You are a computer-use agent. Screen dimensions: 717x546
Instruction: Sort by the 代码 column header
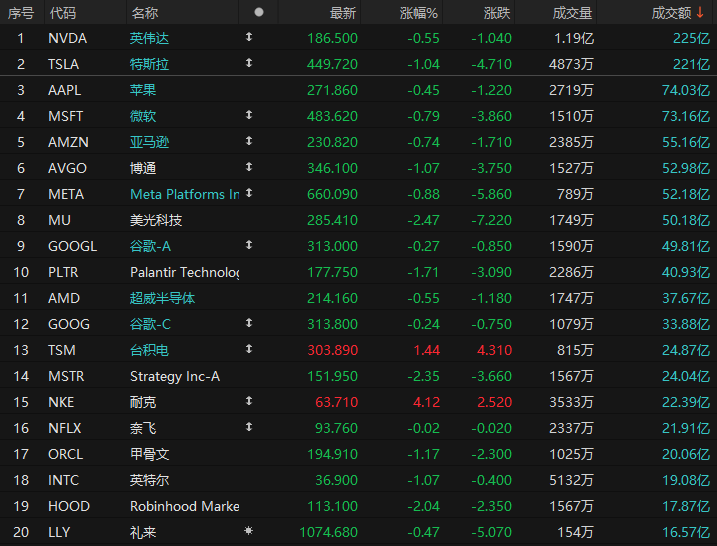63,13
